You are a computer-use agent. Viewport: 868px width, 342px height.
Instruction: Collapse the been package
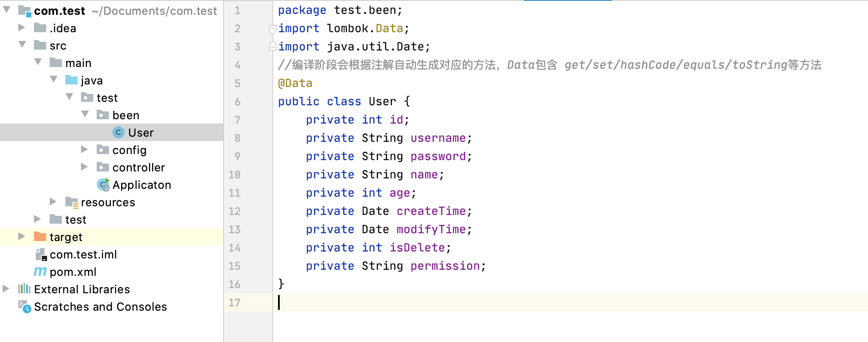tap(85, 114)
